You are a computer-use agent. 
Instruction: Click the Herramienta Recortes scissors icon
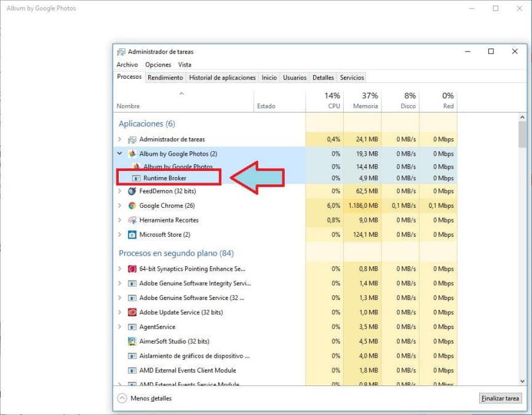click(132, 220)
